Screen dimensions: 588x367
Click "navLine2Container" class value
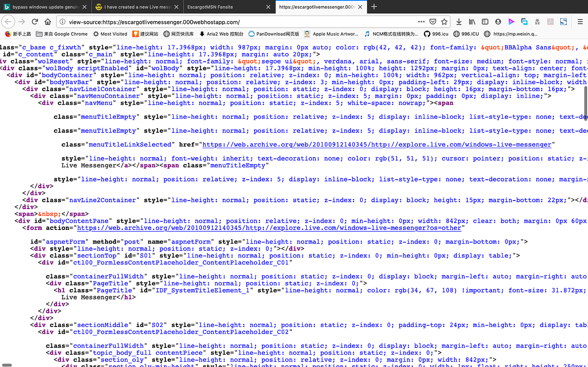[x=102, y=200]
